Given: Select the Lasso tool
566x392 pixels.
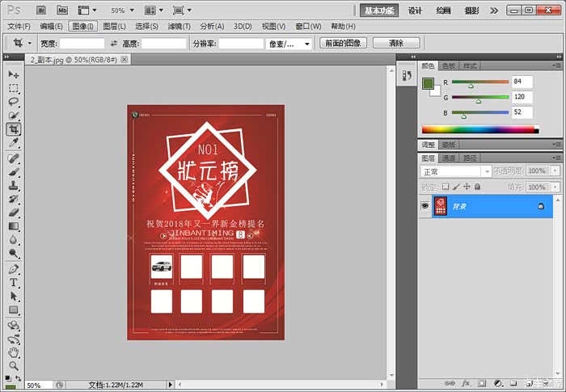Looking at the screenshot, I should [x=14, y=102].
